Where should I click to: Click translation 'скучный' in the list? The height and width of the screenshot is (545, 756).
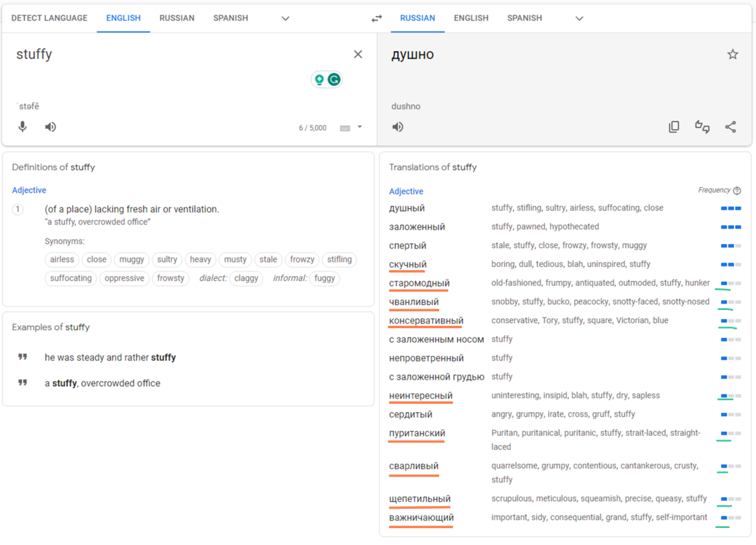click(x=408, y=265)
